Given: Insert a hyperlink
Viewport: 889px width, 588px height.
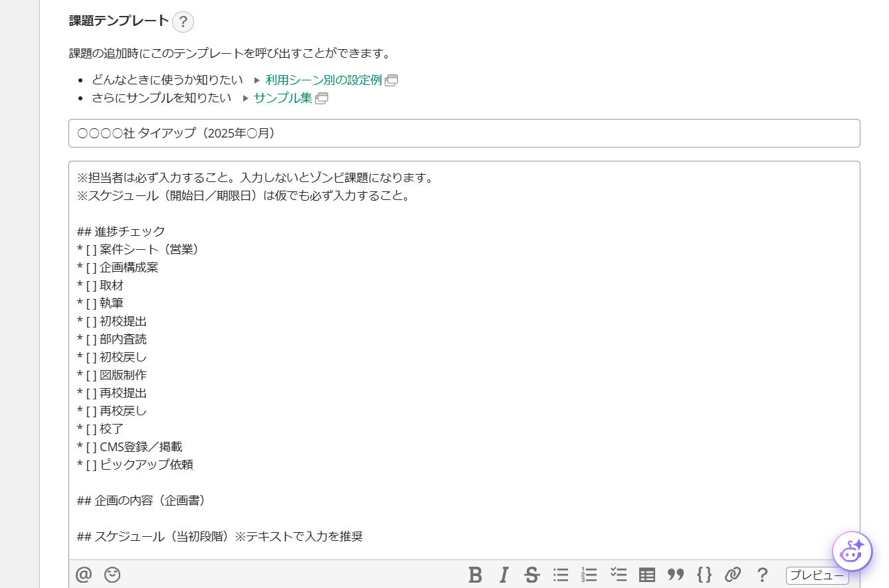Looking at the screenshot, I should coord(733,575).
